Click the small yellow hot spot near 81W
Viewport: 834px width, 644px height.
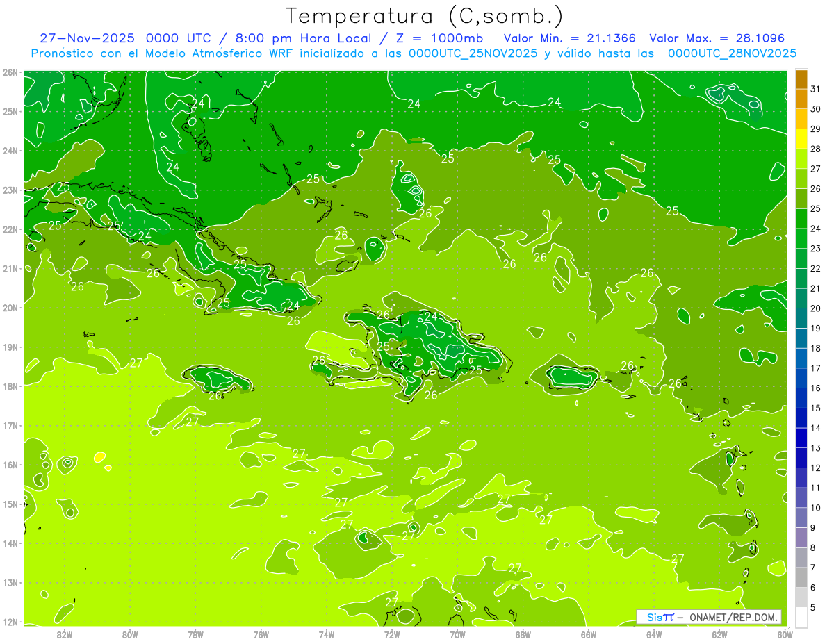pyautogui.click(x=99, y=457)
